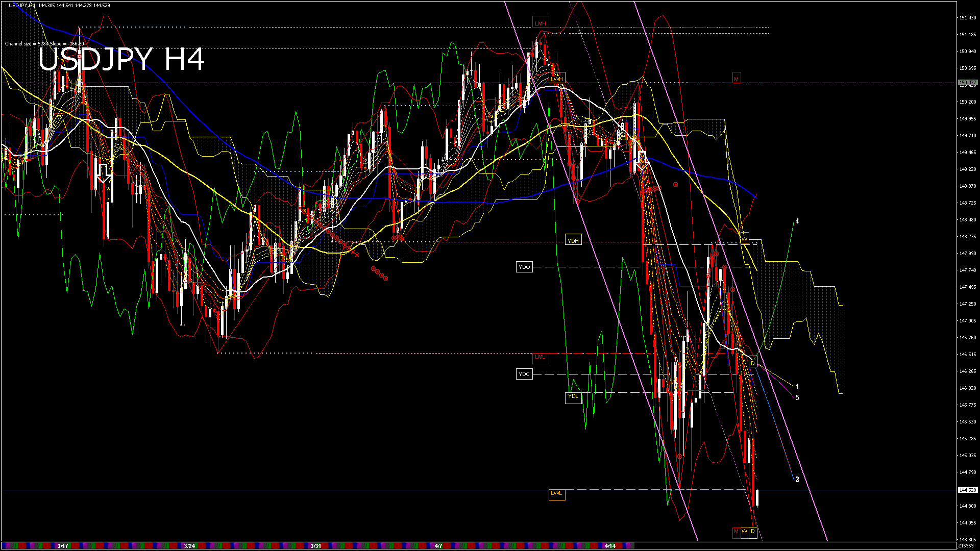Select the white down arrow below USDJPY H4 title

click(x=104, y=173)
